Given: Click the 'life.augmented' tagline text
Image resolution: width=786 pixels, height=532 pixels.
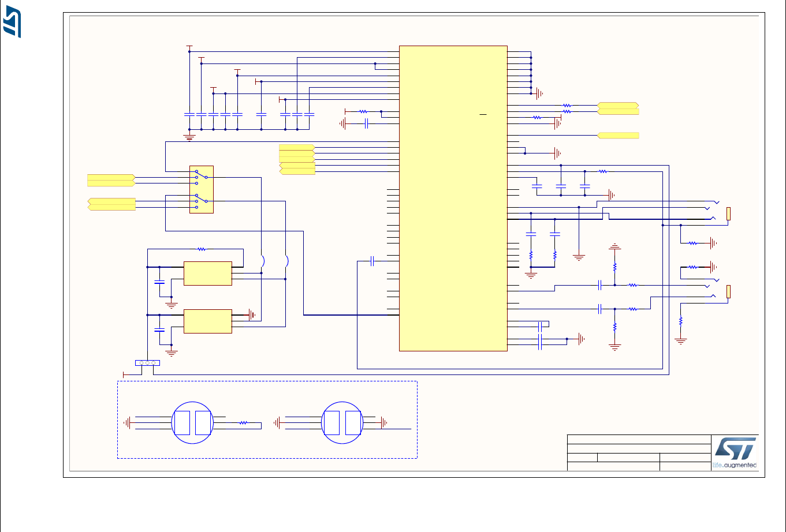Looking at the screenshot, I should (x=735, y=464).
